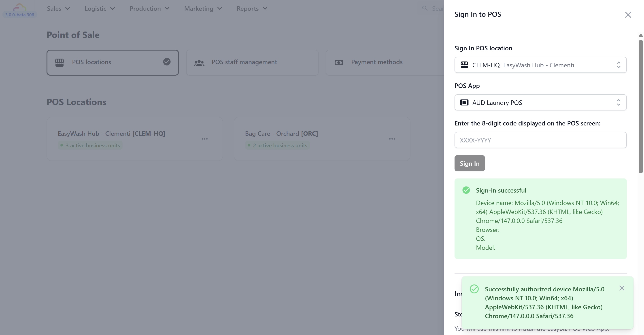Open the three-dot menu for EasyWash Hub Clementi
Screen dimensions: 644x335
point(204,139)
